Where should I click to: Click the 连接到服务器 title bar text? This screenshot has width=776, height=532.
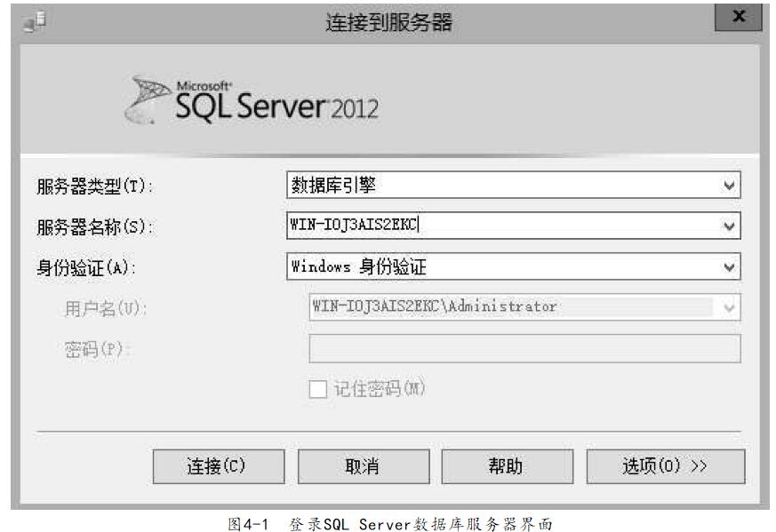tap(388, 23)
